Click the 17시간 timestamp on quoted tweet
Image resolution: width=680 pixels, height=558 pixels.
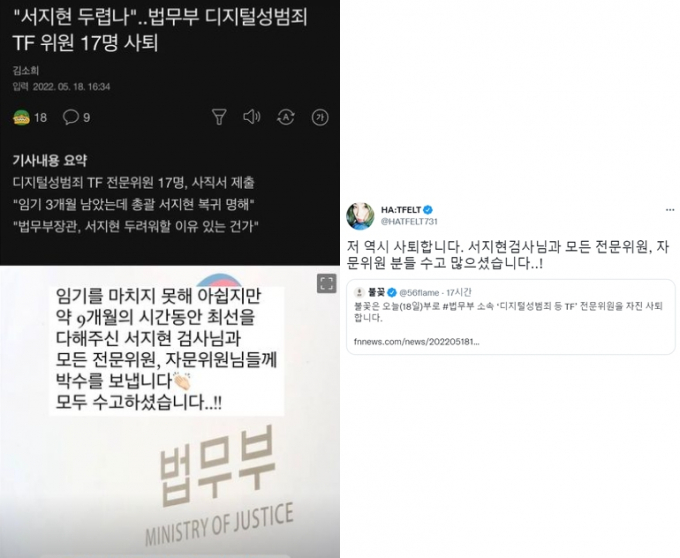point(459,293)
